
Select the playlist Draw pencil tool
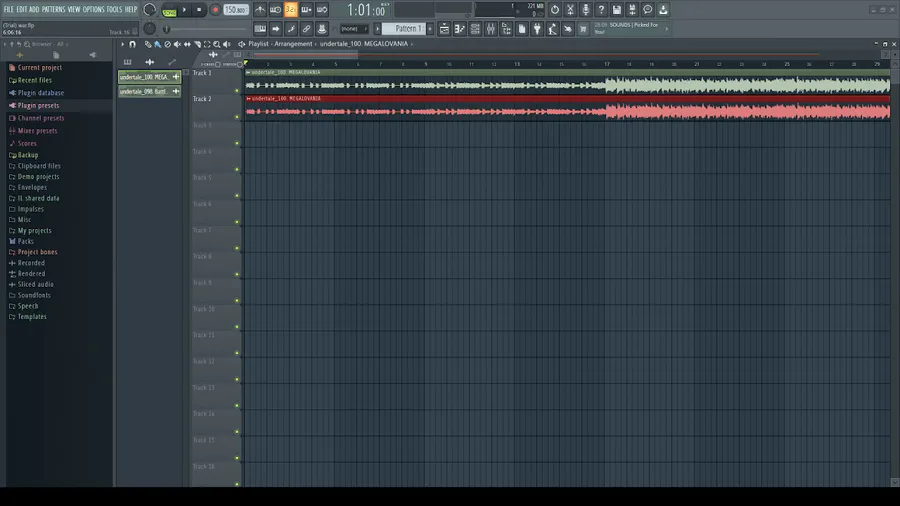(x=148, y=44)
